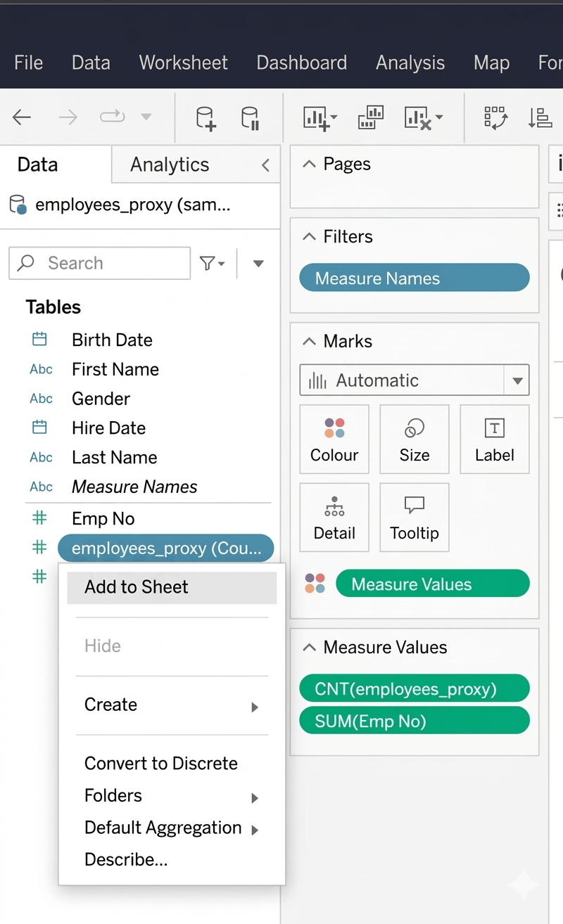
Task: Click the Size button in Marks
Action: (x=415, y=439)
